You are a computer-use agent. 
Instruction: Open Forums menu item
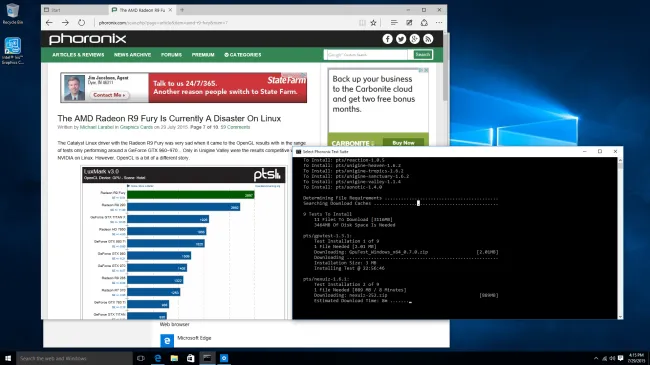click(171, 55)
